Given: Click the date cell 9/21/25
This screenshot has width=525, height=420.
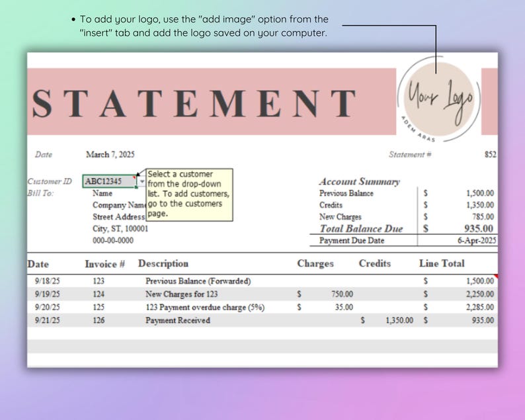Looking at the screenshot, I should (x=47, y=320).
